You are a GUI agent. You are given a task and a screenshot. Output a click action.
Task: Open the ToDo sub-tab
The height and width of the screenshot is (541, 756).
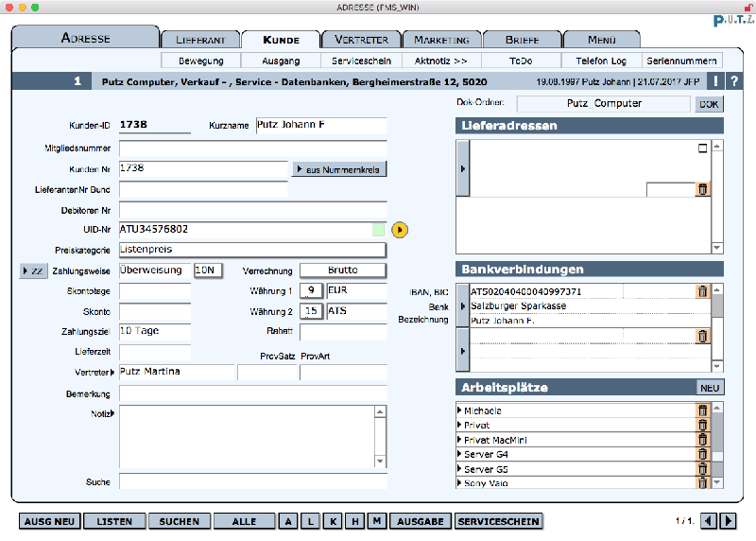521,61
